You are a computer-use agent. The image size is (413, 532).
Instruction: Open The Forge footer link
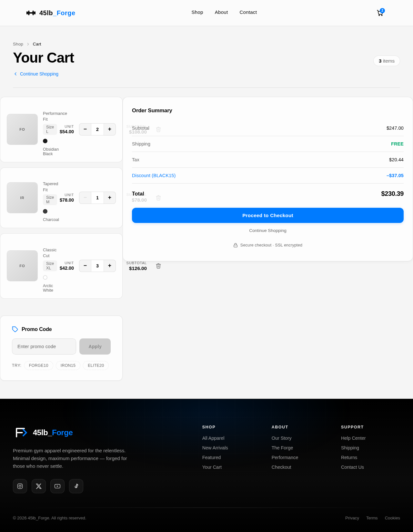coord(282,448)
